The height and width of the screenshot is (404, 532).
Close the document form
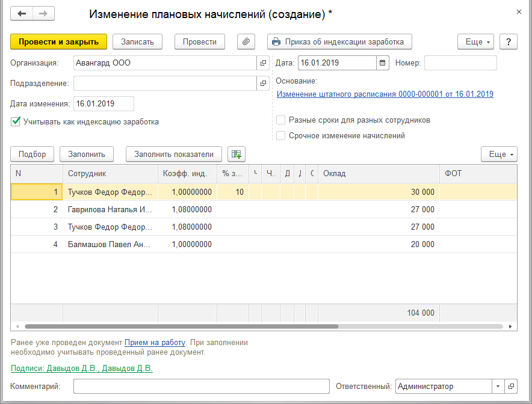coord(519,12)
